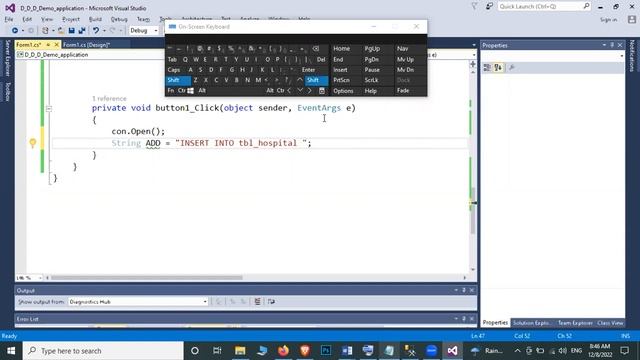Click the New Project toolbar icon
This screenshot has height=360, width=640.
point(45,31)
